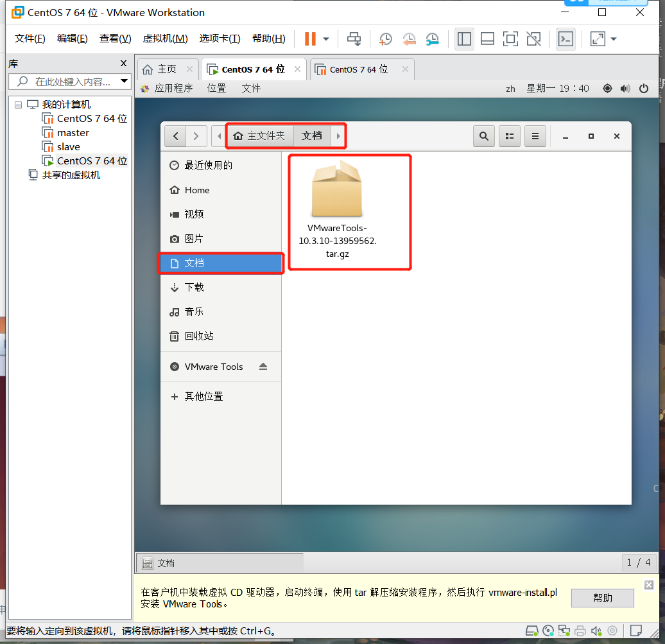Go forward in the file manager
The width and height of the screenshot is (665, 644).
pyautogui.click(x=196, y=136)
